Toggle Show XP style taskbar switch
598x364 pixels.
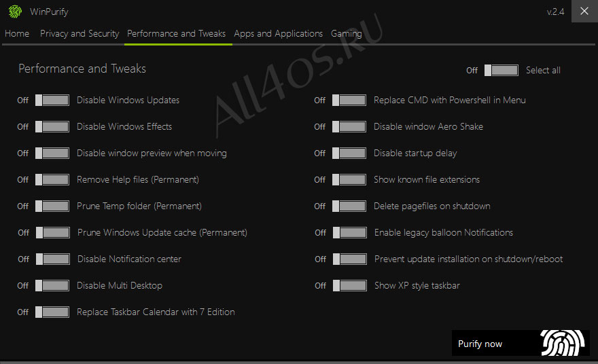[350, 285]
